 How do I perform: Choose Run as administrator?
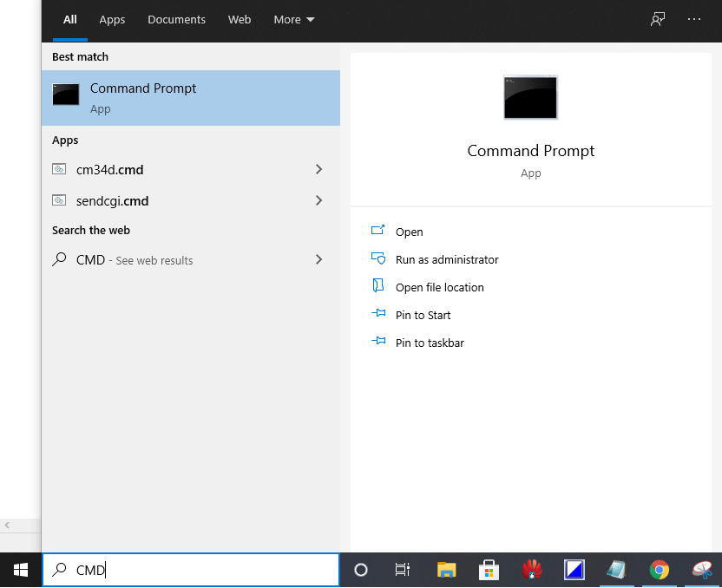click(447, 259)
